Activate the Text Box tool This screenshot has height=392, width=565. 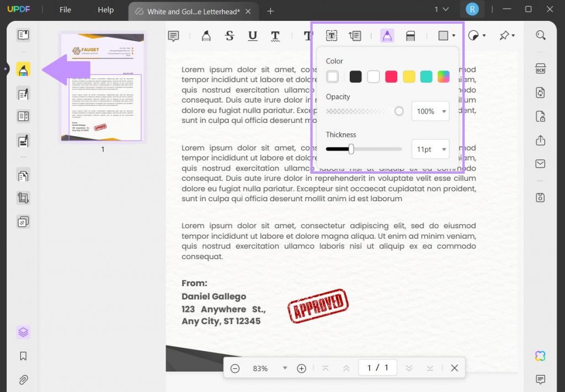coord(331,35)
